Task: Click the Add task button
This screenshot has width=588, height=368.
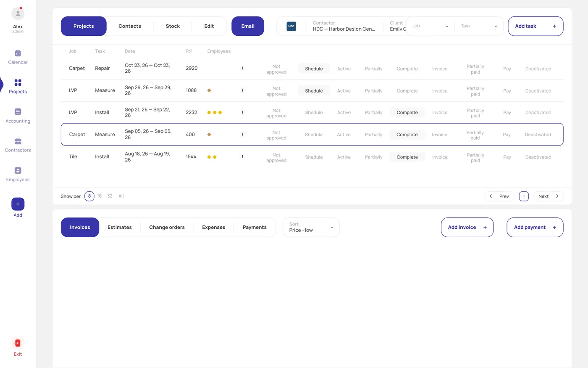Action: tap(535, 26)
